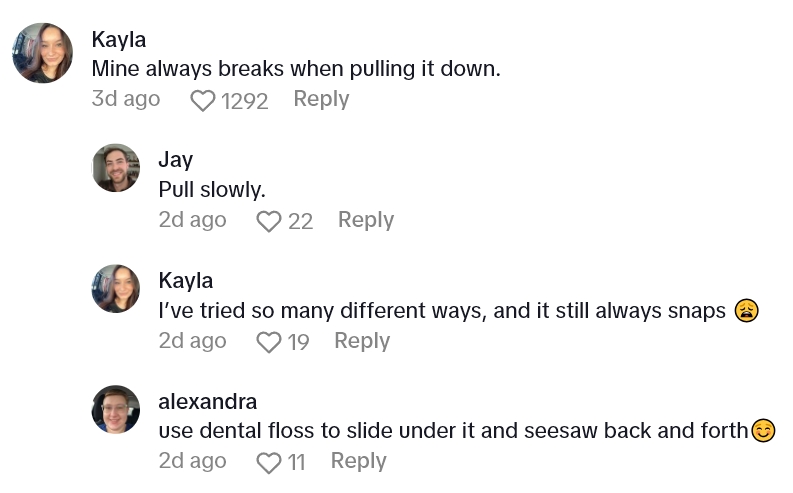Click the username alexandra

208,401
